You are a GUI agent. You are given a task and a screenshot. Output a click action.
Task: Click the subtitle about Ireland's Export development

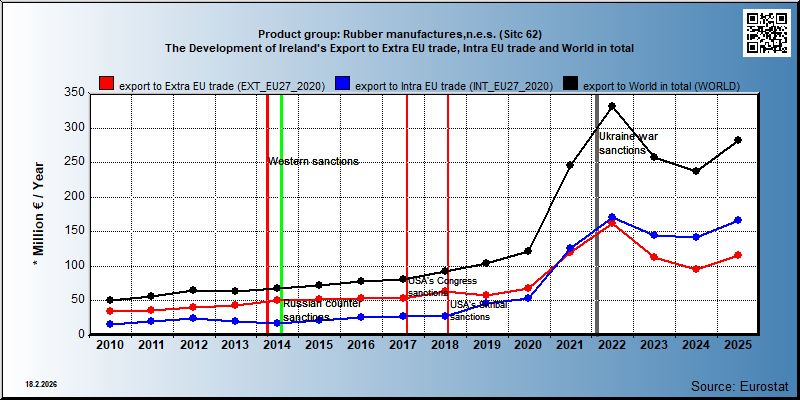399,48
